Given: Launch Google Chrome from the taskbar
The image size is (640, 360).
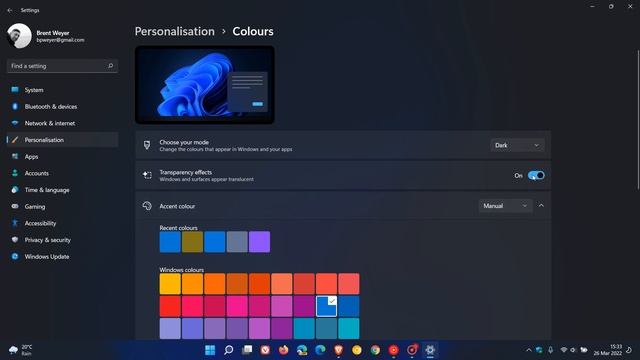Looking at the screenshot, I should point(375,350).
